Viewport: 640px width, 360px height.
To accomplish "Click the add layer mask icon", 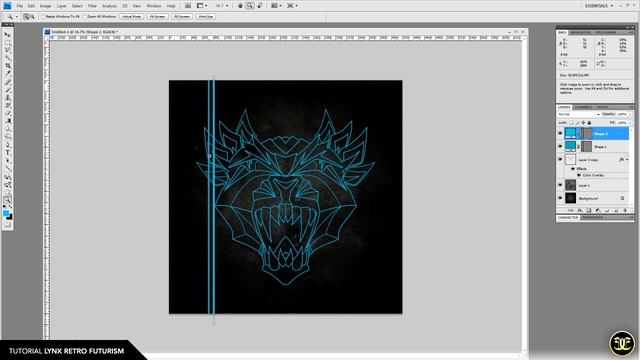I will (589, 211).
